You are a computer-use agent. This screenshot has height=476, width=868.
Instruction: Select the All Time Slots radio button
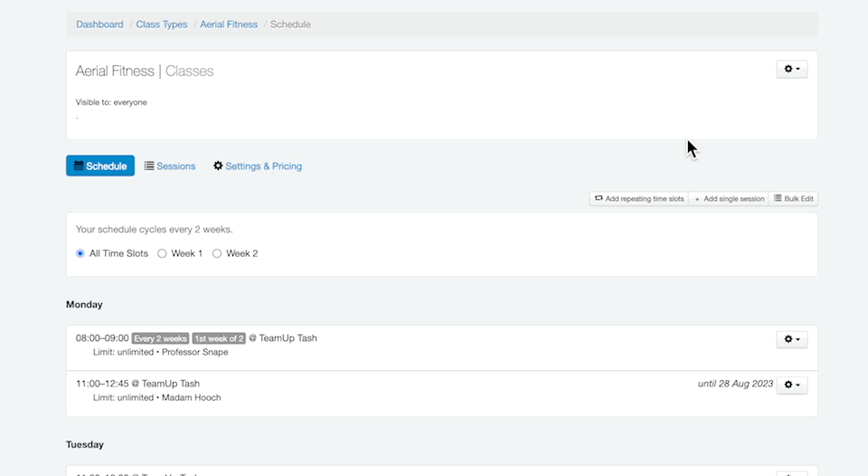coord(80,253)
